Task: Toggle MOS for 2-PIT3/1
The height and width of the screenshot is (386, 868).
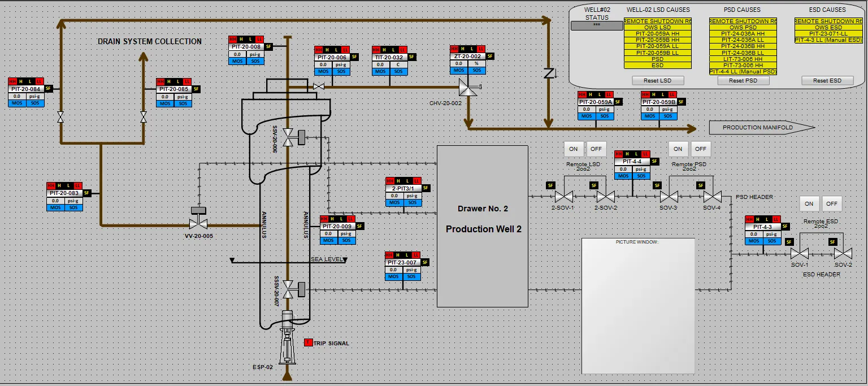Action: tap(394, 203)
